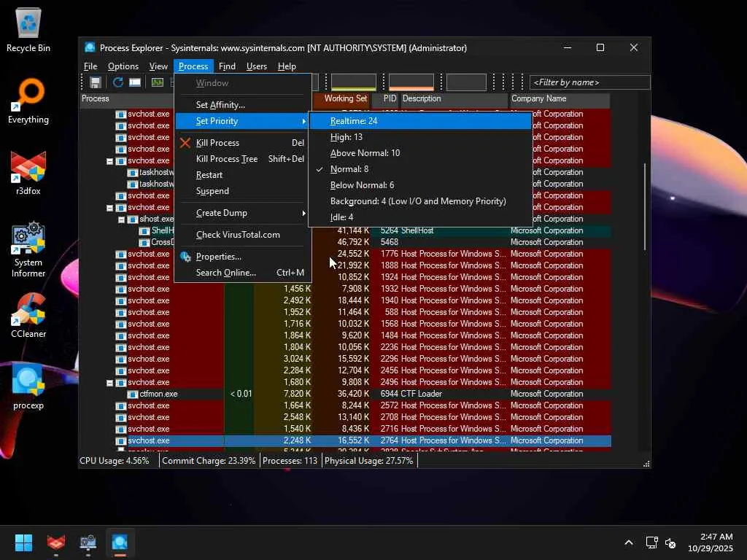Expand the Create Dump submenu
The width and height of the screenshot is (747, 560).
pos(243,213)
